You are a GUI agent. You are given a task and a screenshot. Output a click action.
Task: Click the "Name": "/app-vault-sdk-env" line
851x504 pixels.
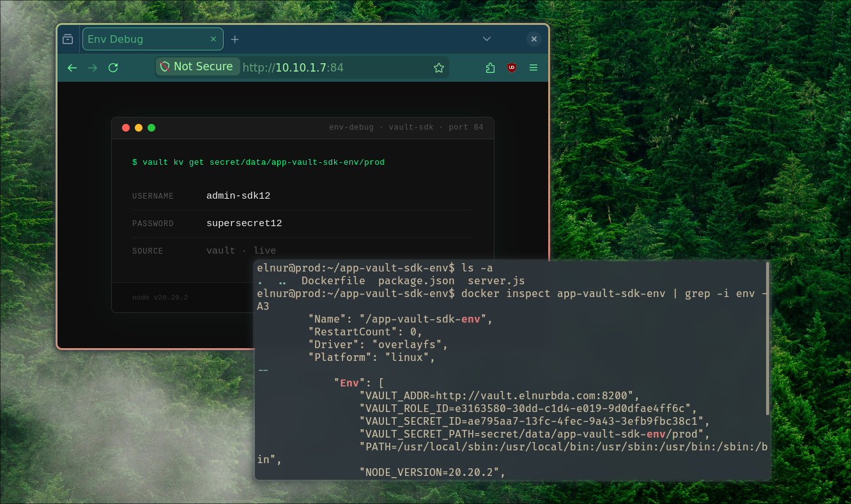[401, 319]
